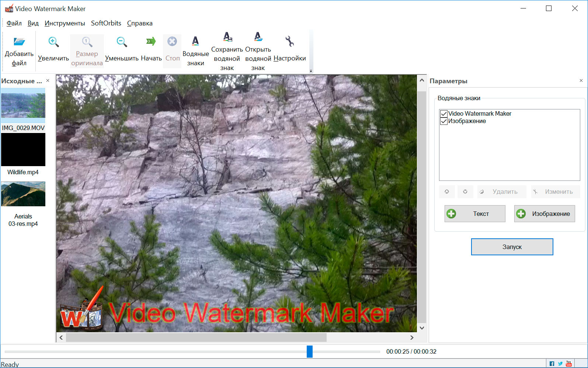588x368 pixels.
Task: Open Настройки wrench icon
Action: [289, 41]
